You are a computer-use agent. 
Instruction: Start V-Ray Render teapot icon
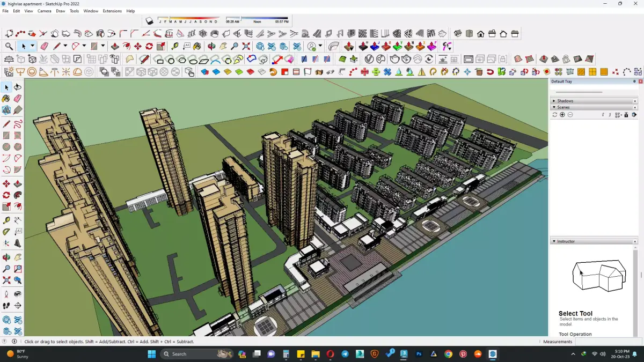(x=395, y=59)
